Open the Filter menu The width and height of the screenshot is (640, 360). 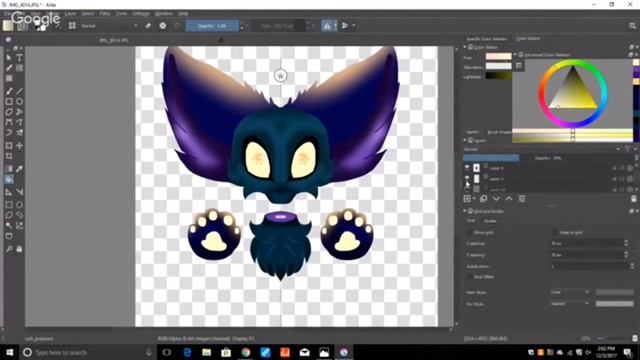coord(105,13)
